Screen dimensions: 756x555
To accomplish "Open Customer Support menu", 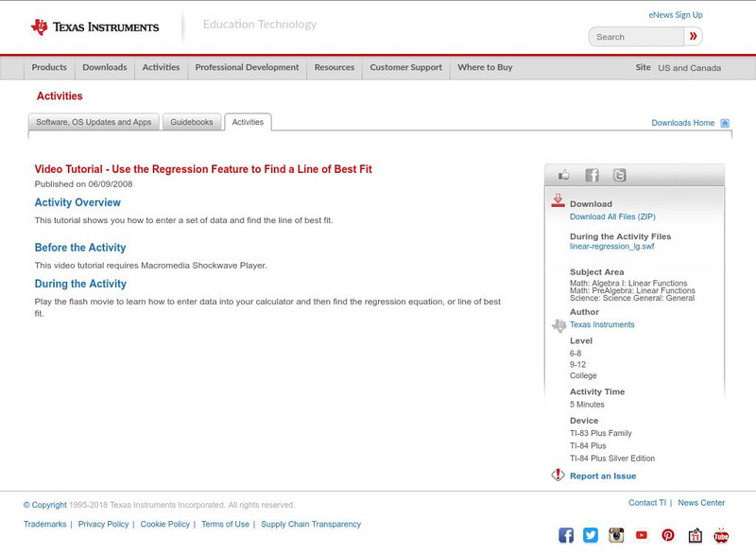I will point(406,67).
